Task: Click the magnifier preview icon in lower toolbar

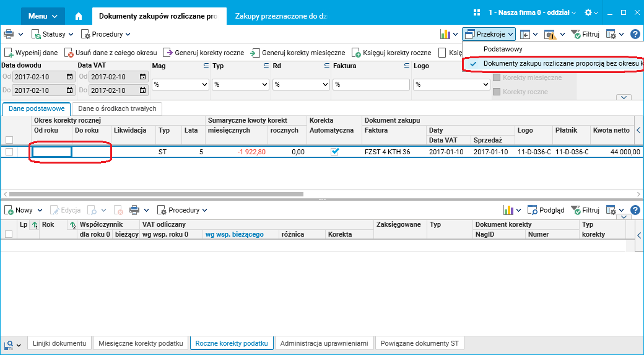Action: coord(92,211)
